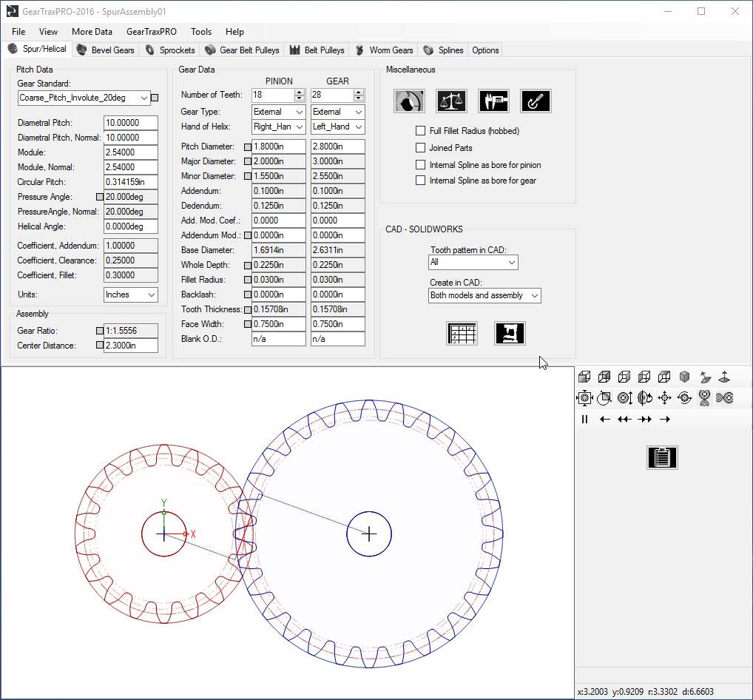Pause the gear animation

tap(584, 420)
